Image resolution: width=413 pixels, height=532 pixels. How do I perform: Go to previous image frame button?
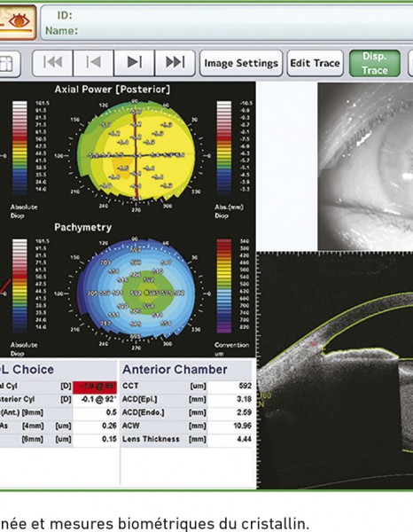[x=94, y=63]
